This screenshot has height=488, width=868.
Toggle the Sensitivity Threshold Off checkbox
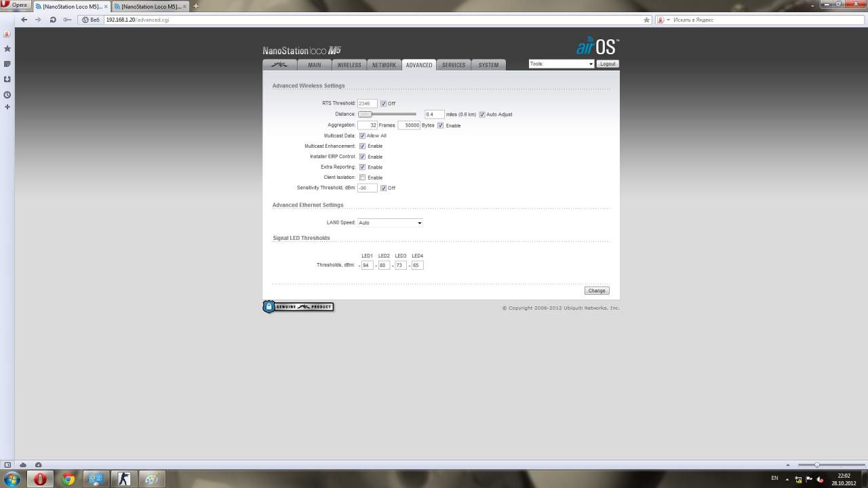point(383,188)
